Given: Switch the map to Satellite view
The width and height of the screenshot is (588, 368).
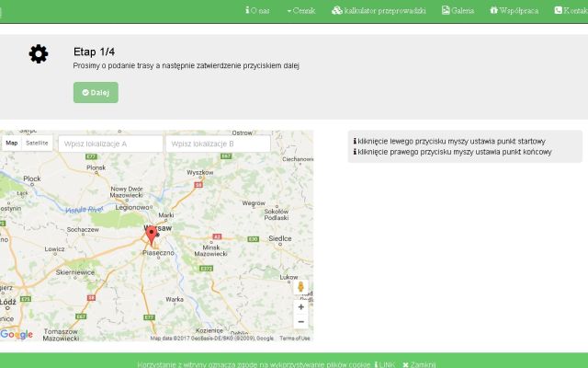Looking at the screenshot, I should click(x=37, y=144).
